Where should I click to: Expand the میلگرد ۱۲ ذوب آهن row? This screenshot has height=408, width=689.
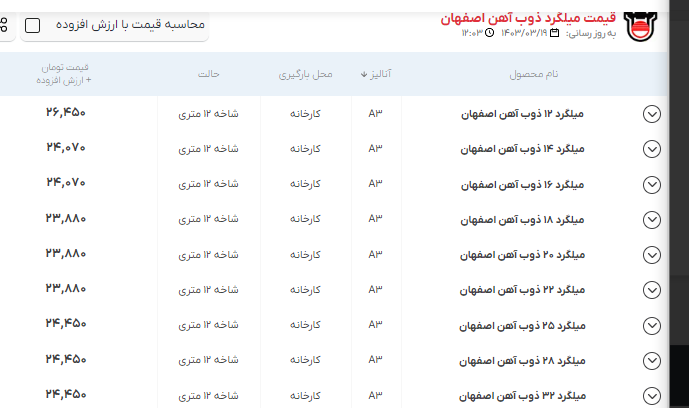click(x=652, y=114)
